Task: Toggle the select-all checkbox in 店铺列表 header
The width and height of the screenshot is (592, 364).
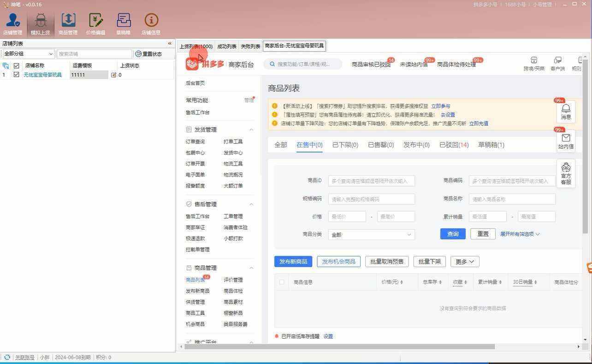Action: [16, 65]
